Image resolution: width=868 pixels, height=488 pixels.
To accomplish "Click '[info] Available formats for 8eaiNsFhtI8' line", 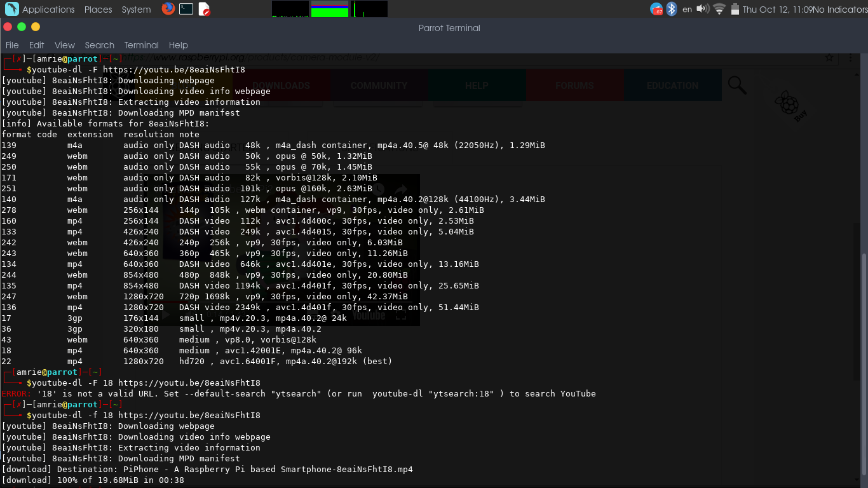I will (x=105, y=124).
